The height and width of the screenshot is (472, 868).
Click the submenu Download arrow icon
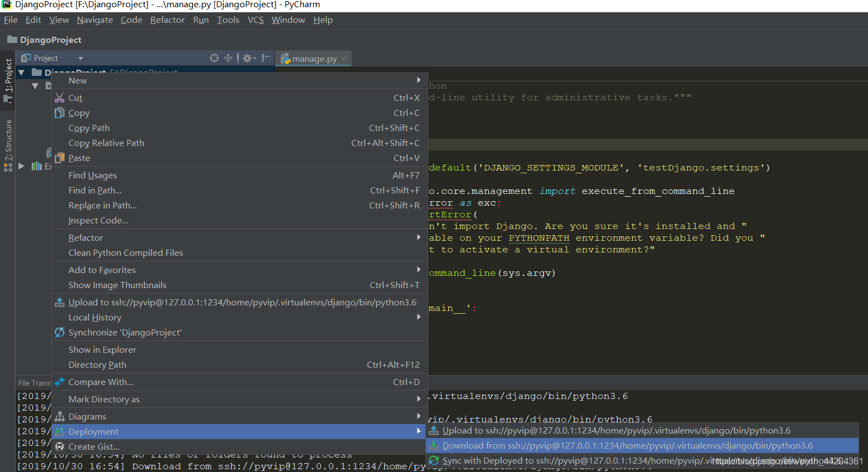tap(434, 446)
